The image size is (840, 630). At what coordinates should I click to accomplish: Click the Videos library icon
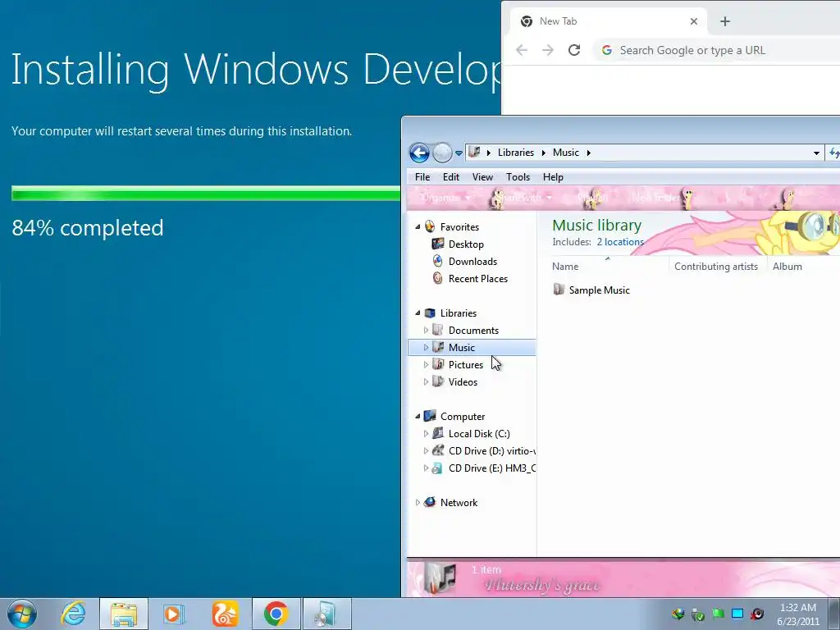[x=438, y=381]
